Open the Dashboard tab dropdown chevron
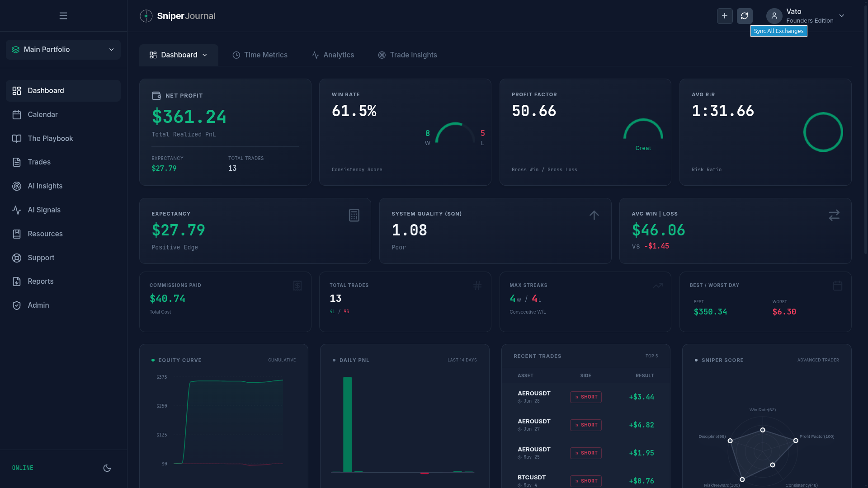This screenshot has height=488, width=868. click(x=205, y=55)
